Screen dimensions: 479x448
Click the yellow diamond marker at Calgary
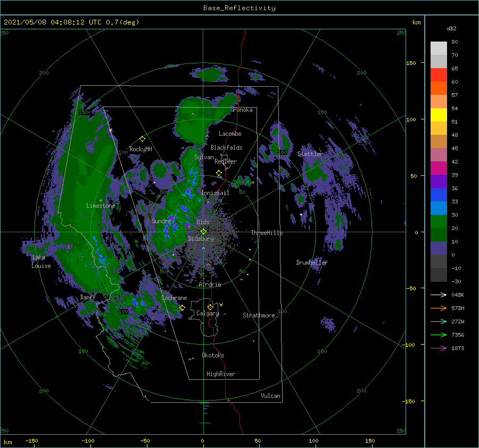point(210,307)
